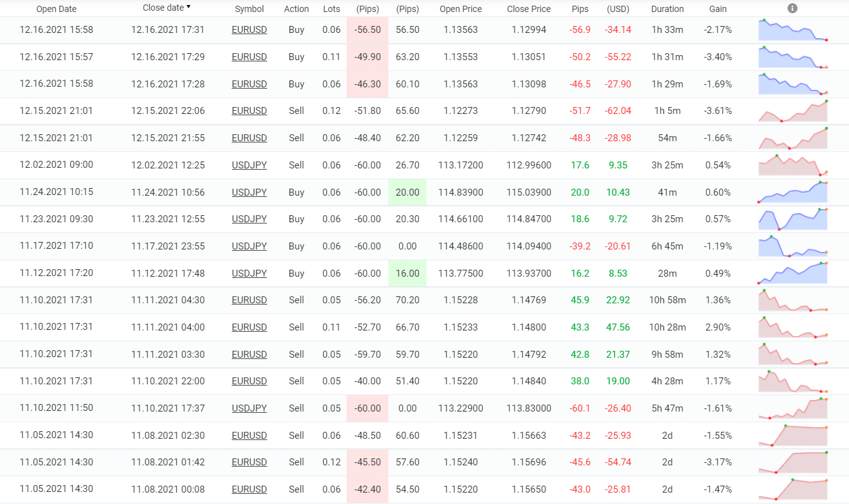Sort trades by the Lots column
The image size is (849, 504).
(331, 9)
